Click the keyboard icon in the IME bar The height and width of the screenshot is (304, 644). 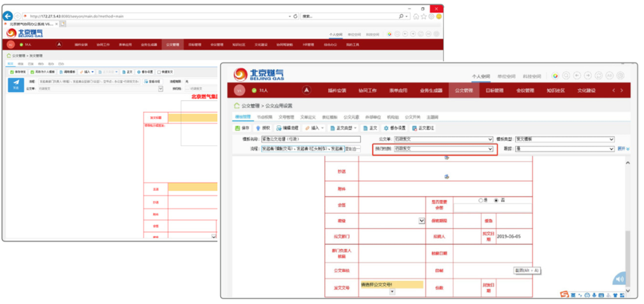click(601, 295)
